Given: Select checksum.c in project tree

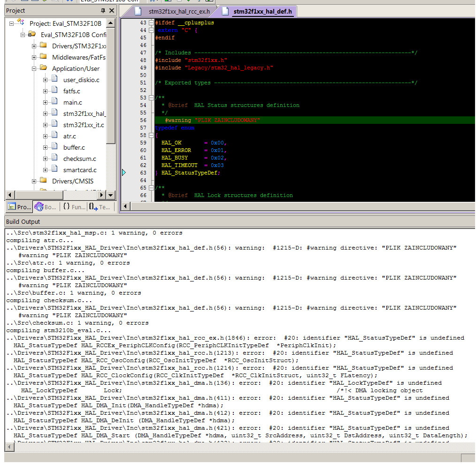Looking at the screenshot, I should coord(79,159).
